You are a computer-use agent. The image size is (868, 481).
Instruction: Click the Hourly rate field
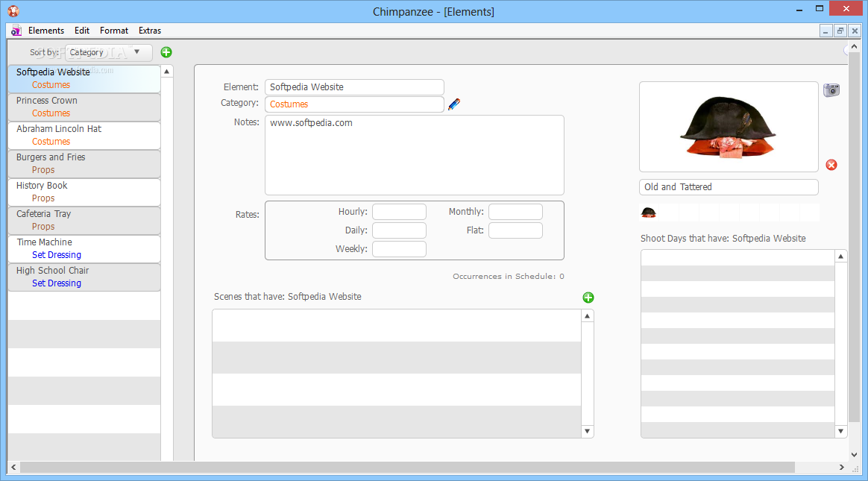[x=399, y=212]
